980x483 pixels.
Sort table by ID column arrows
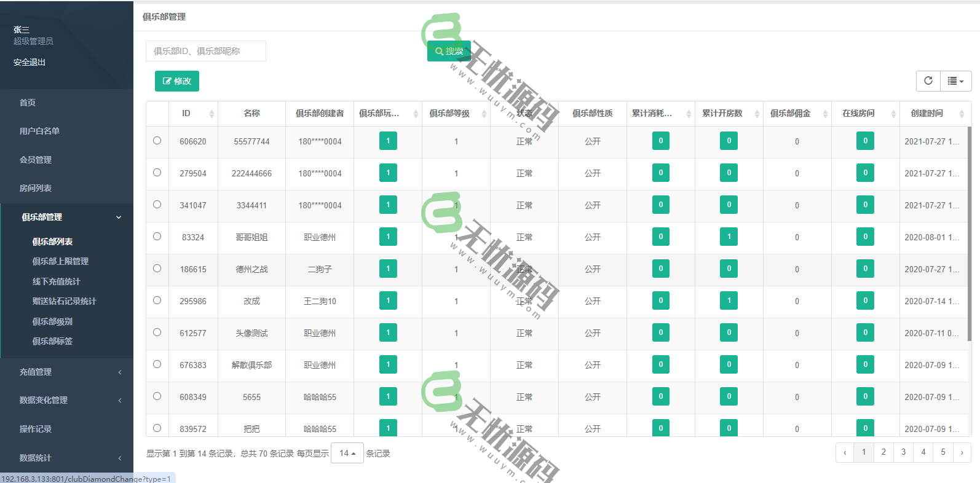pyautogui.click(x=211, y=114)
